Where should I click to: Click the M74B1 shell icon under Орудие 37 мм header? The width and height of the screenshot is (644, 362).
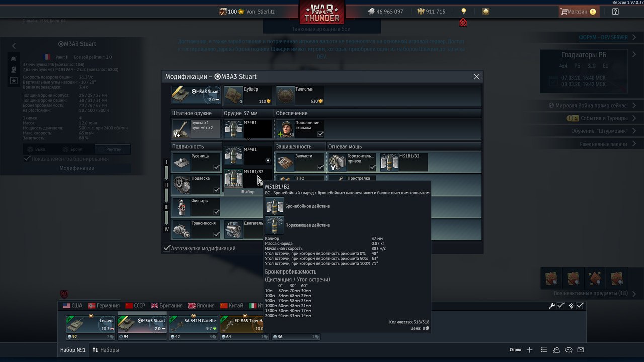click(x=233, y=129)
